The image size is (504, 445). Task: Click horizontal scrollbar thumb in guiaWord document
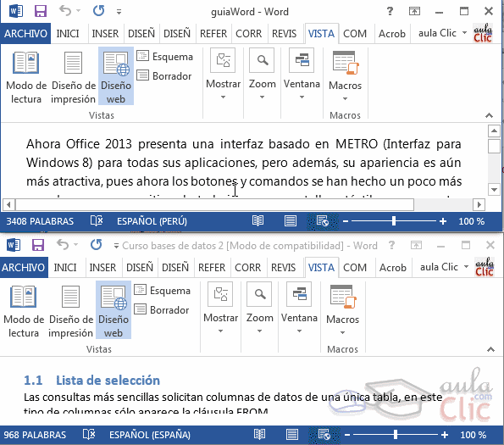pos(214,204)
